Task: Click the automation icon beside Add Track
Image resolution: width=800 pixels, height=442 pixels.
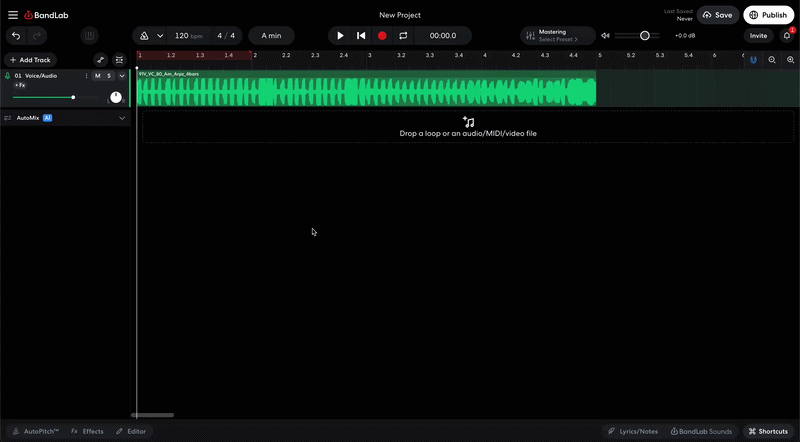Action: click(x=100, y=60)
